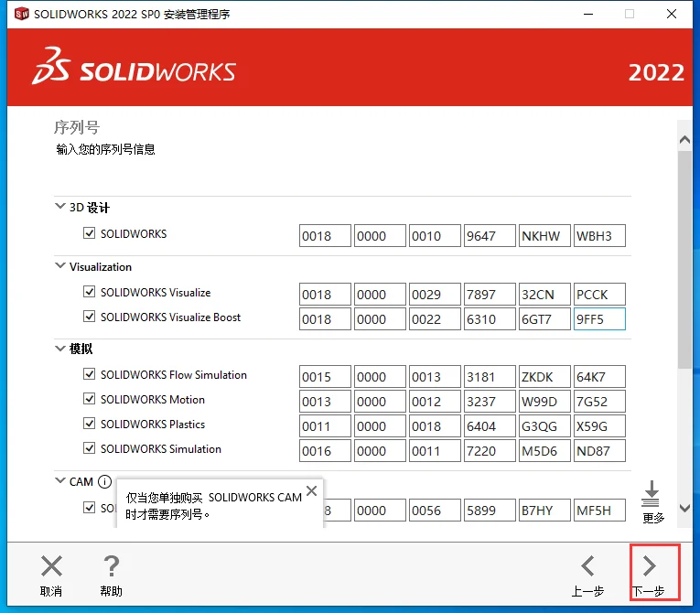Go back with 上一步 arrow

tap(588, 566)
